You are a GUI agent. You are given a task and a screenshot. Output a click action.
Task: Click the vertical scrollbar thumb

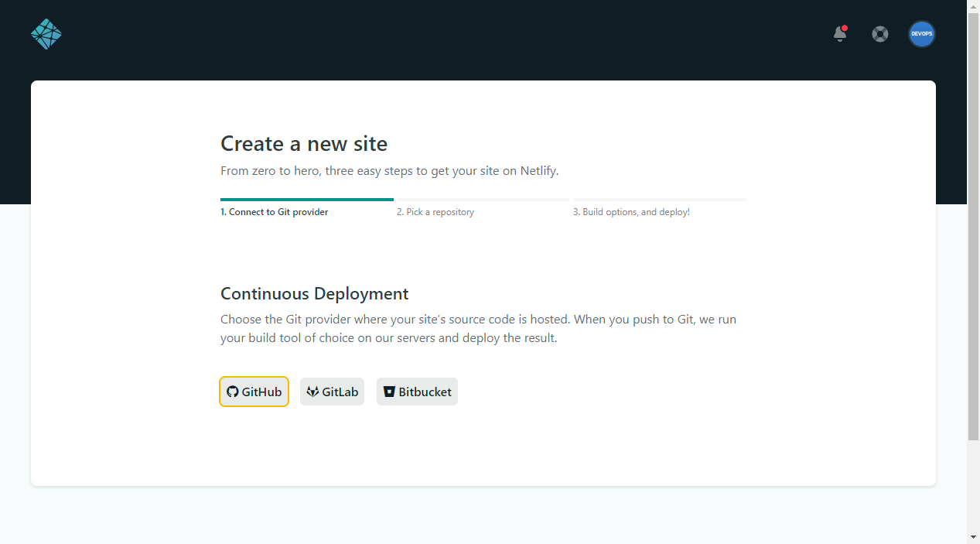coord(973,224)
